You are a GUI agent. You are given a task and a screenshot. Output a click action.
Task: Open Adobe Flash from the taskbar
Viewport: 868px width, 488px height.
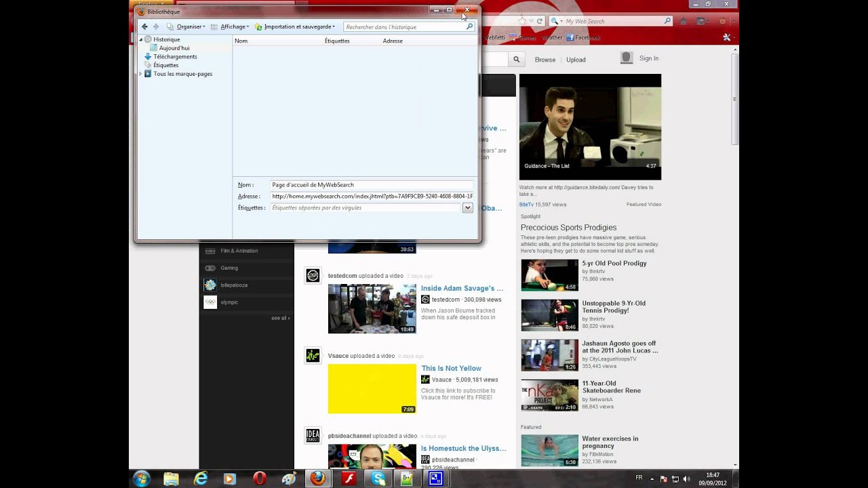[x=349, y=479]
